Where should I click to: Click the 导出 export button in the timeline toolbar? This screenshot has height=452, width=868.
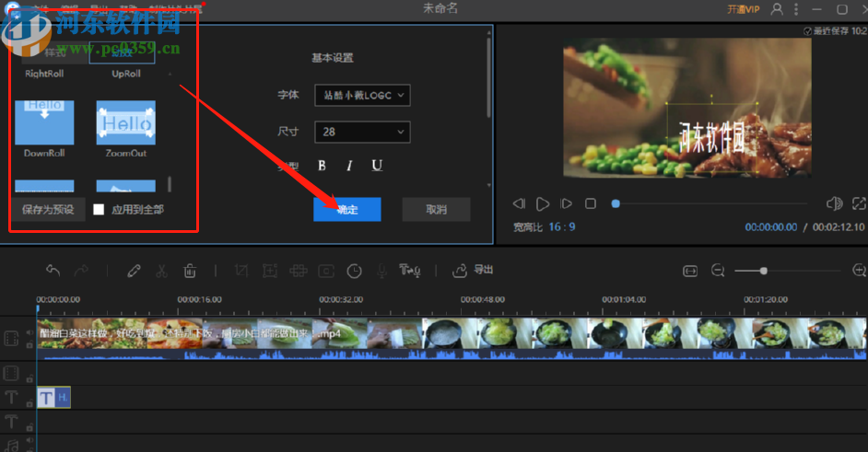tap(474, 270)
